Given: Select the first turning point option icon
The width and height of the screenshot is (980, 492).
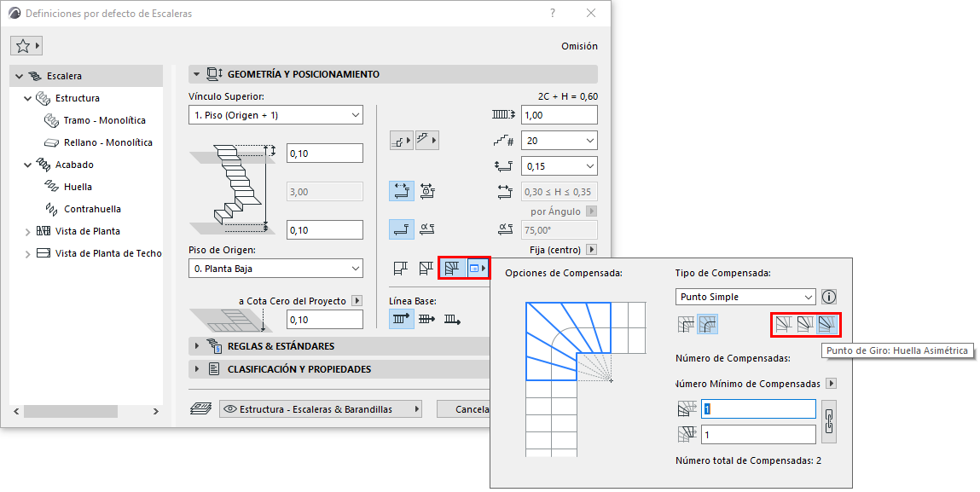Looking at the screenshot, I should pos(784,325).
